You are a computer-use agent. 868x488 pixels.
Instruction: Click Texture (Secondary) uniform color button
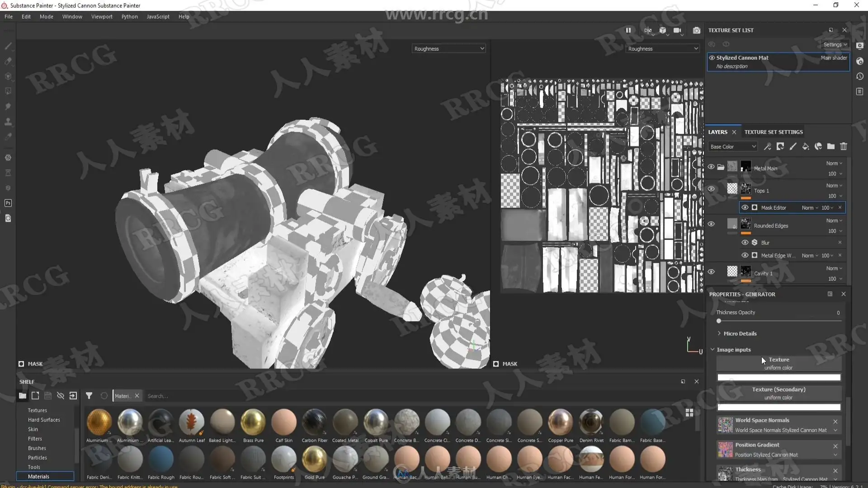(778, 394)
